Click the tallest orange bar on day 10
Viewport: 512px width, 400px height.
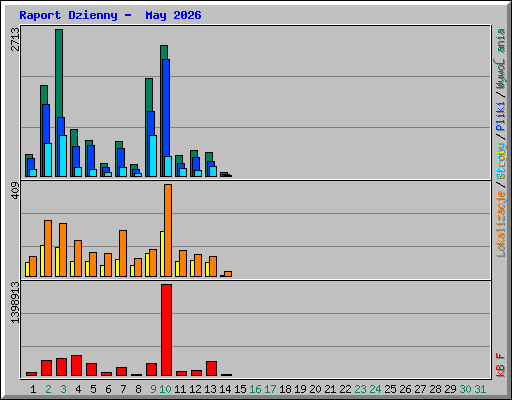pyautogui.click(x=168, y=230)
